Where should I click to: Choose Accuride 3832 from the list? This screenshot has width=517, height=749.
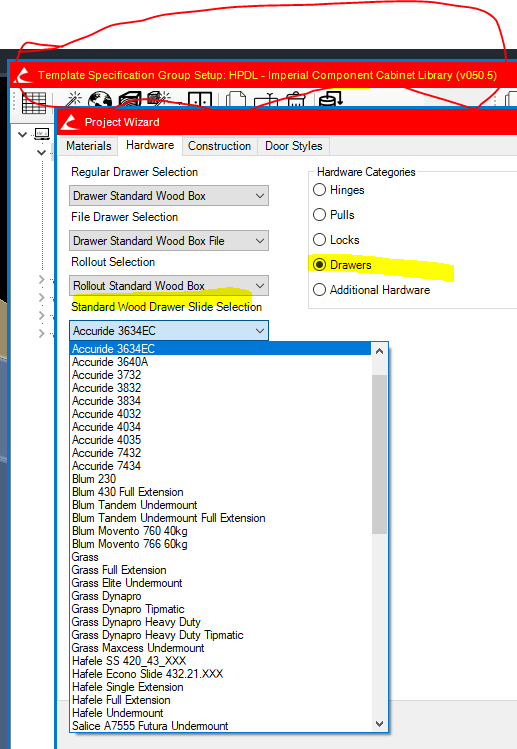[x=220, y=388]
